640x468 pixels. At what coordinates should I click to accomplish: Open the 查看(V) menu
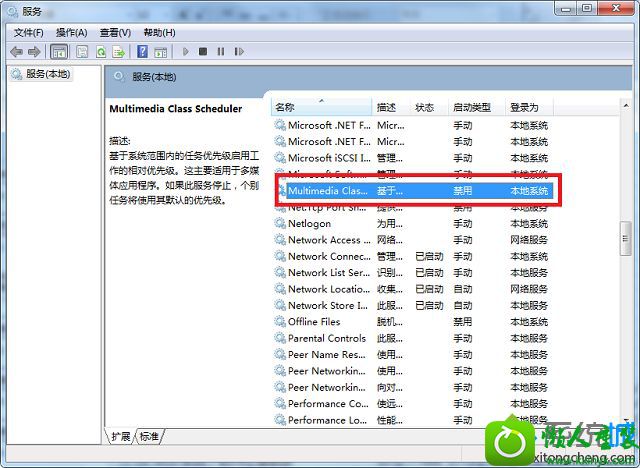116,32
